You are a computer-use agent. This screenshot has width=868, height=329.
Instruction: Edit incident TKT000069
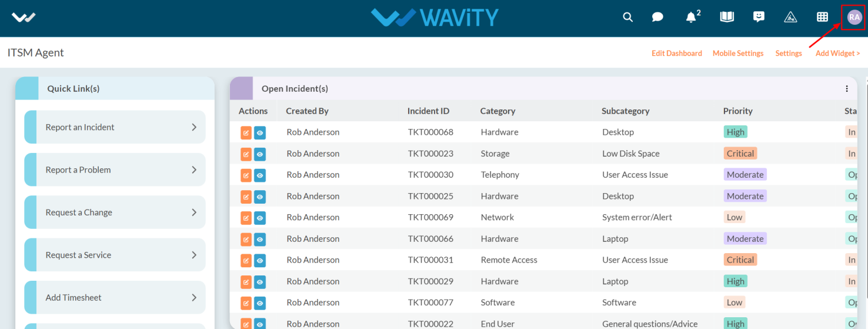(x=246, y=218)
